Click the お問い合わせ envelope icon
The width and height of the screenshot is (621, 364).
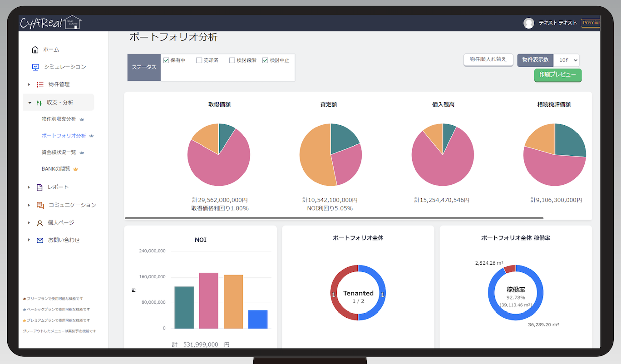point(40,240)
